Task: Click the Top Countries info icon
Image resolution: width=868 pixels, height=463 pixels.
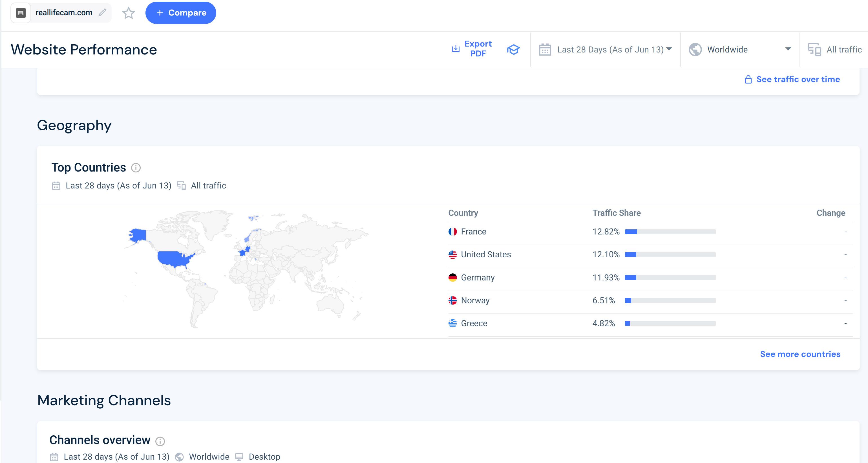Action: [x=136, y=168]
